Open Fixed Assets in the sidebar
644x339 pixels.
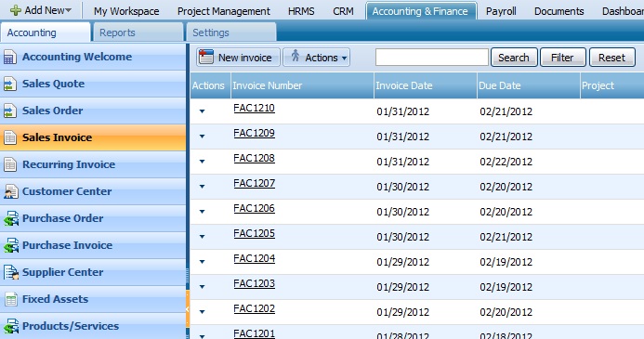[x=93, y=300]
